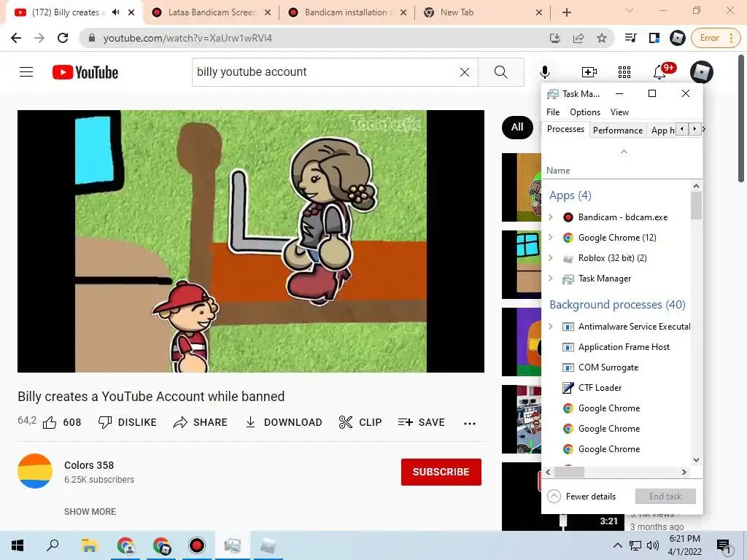747x560 pixels.
Task: Click the Error update button in Chrome
Action: [716, 38]
